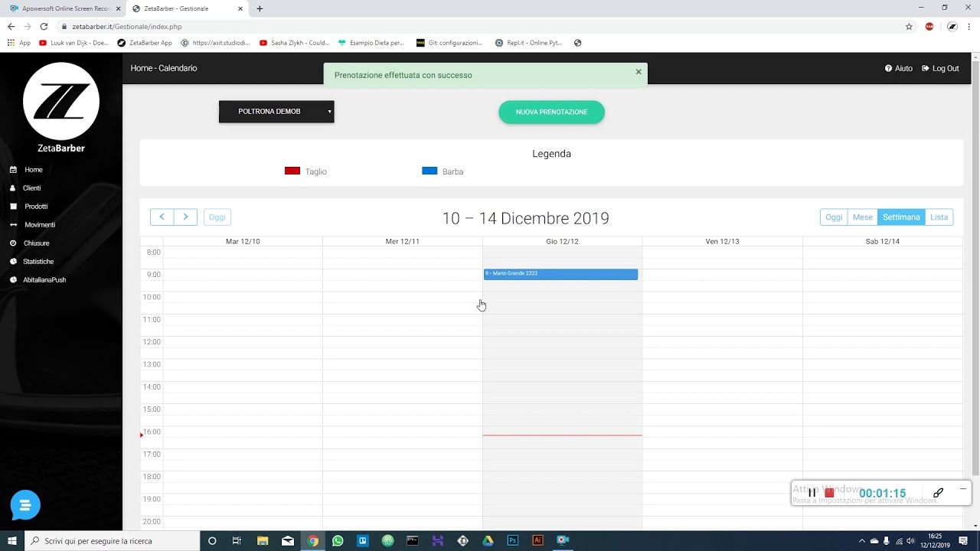Switch to Apowersoft Online Screen Recorder tab
Image resolution: width=980 pixels, height=551 pixels.
(65, 8)
